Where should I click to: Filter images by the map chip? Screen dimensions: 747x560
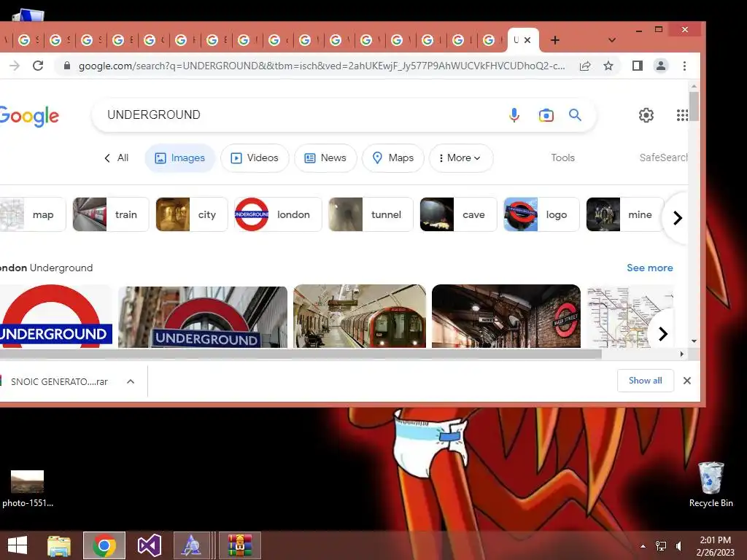point(32,214)
